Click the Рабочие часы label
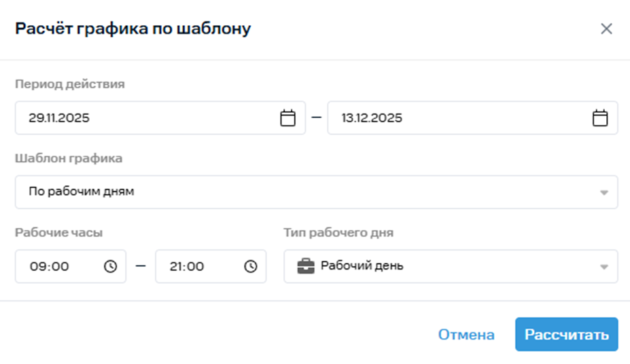630x364 pixels. [58, 232]
